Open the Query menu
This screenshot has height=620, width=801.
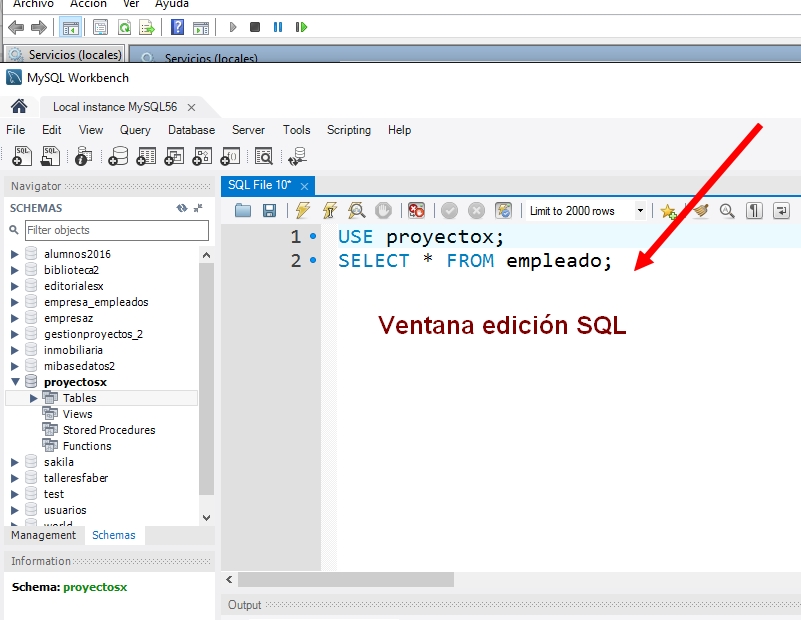(x=134, y=130)
